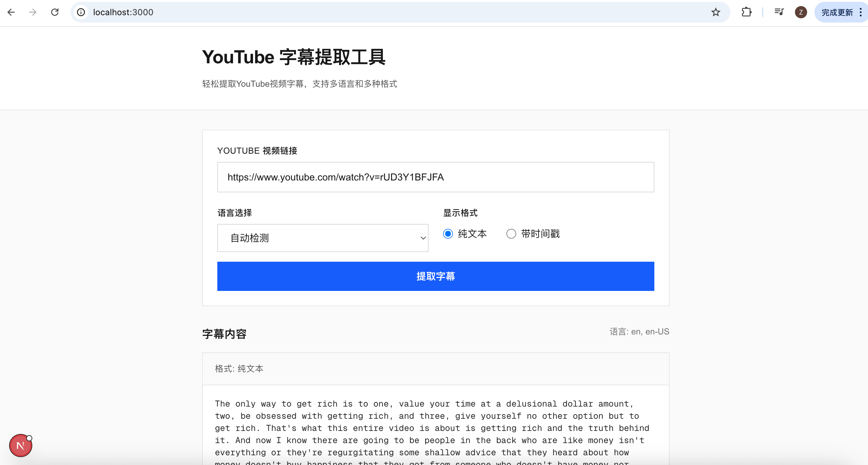Click the subtitle 轻松提取YouTube视频字幕 description
The height and width of the screenshot is (465, 868).
pyautogui.click(x=299, y=84)
